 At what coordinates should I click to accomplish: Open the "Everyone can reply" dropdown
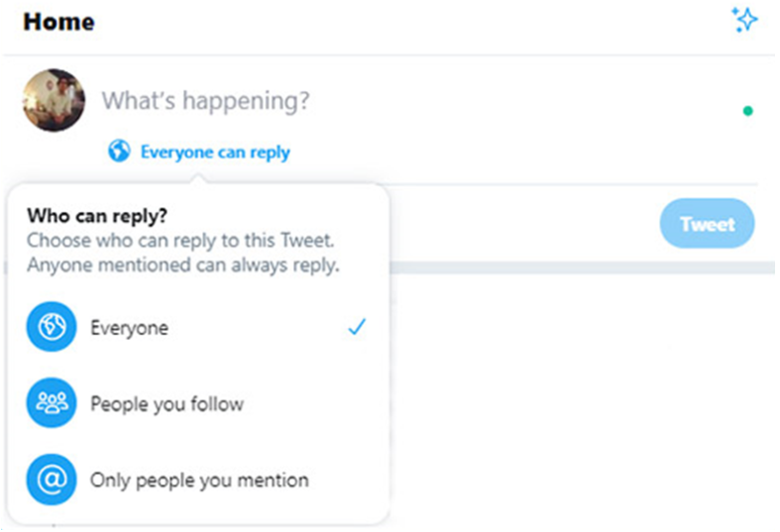215,153
